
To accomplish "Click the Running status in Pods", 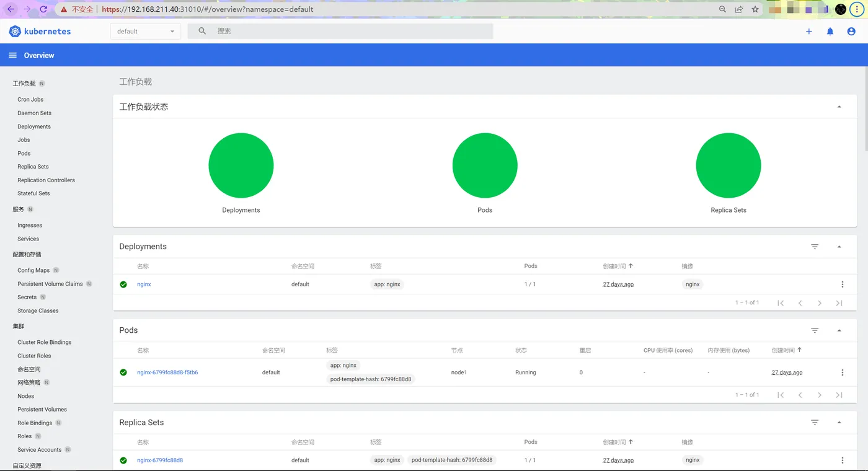I will (x=526, y=372).
